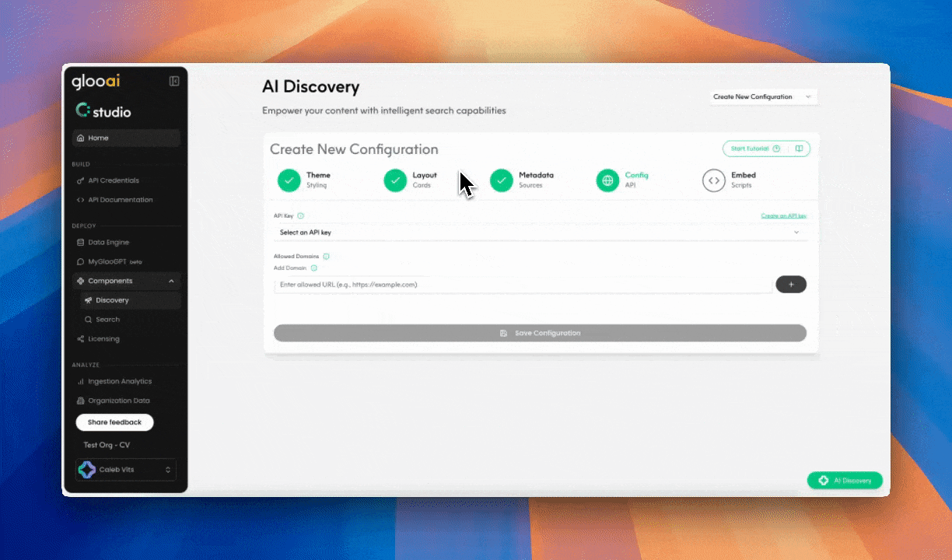Screen dimensions: 952x560
Task: Add domain with the plus button
Action: (791, 285)
